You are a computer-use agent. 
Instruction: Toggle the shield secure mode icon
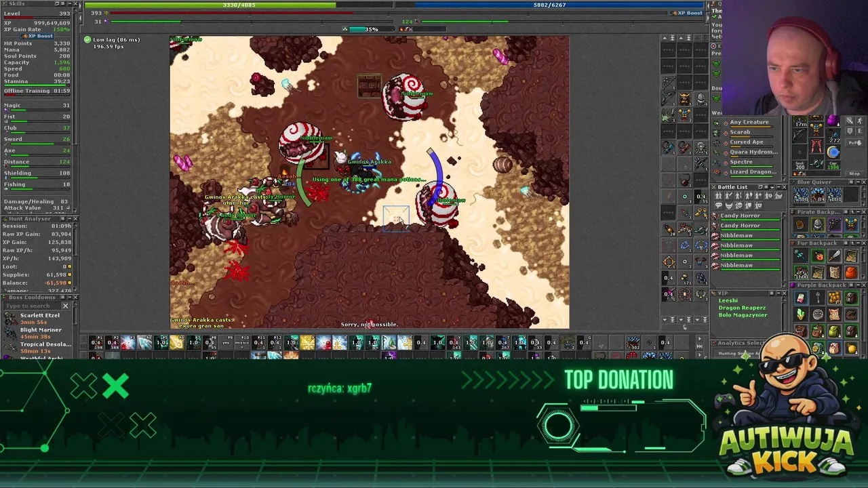(x=850, y=131)
